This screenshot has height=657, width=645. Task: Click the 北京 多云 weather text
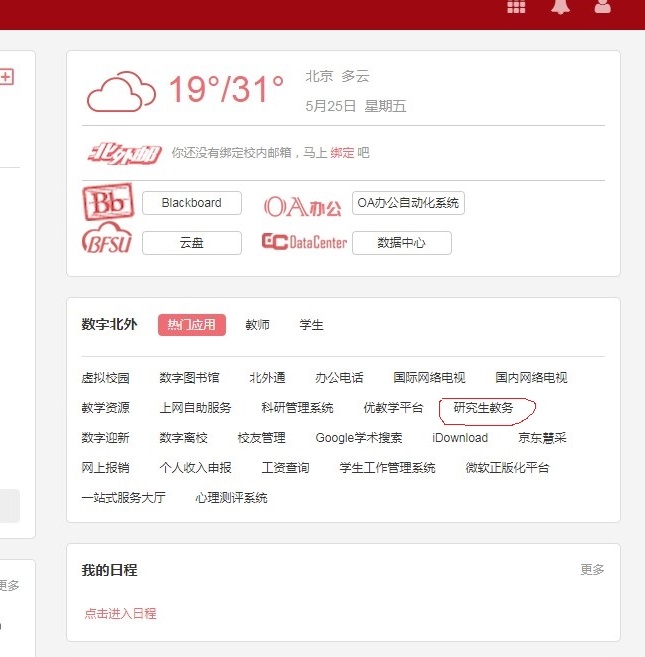pyautogui.click(x=337, y=76)
